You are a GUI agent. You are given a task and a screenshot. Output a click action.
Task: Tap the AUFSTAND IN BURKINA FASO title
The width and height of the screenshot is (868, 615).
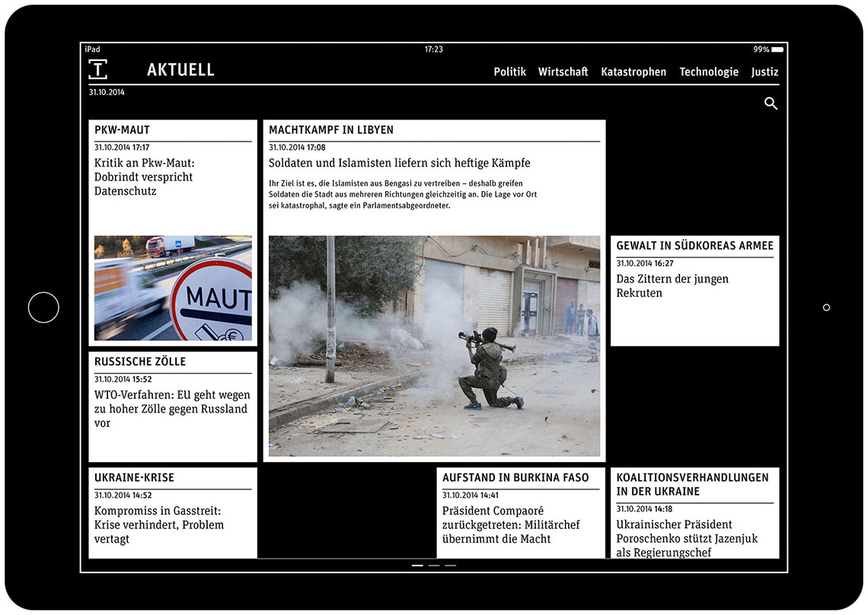click(515, 477)
